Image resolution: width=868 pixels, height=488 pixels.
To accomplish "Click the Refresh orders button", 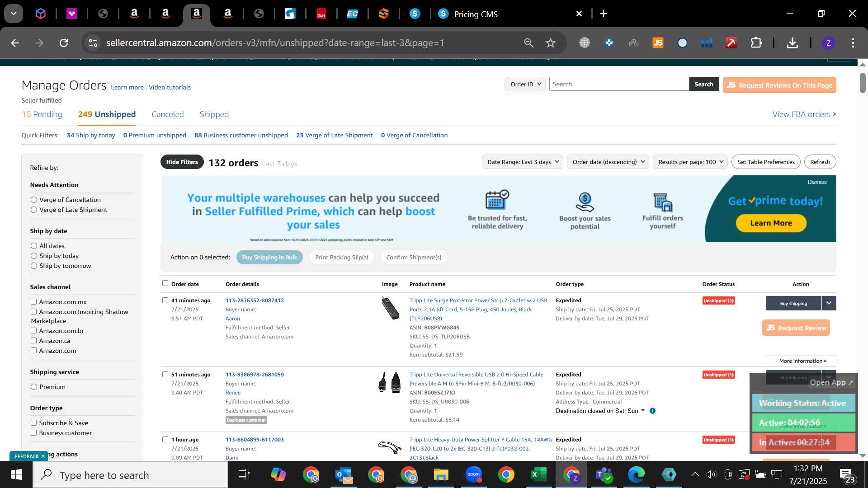I will (820, 162).
